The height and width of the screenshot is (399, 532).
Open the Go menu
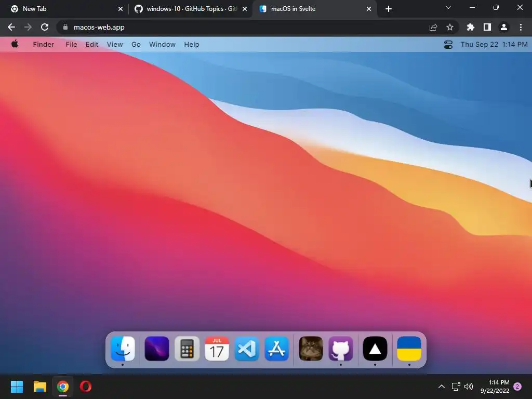click(136, 45)
